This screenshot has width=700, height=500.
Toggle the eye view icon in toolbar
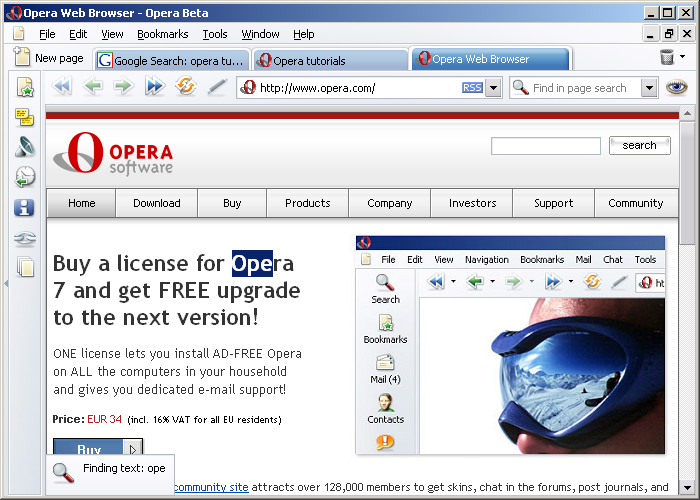(677, 87)
